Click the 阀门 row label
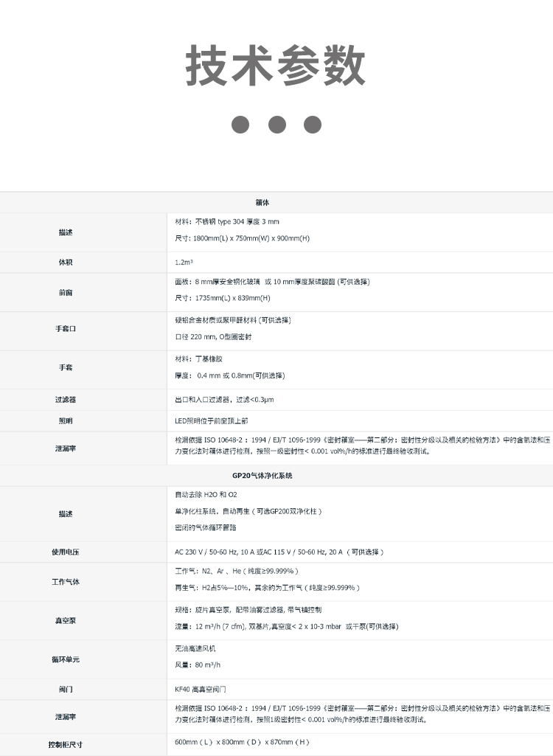This screenshot has height=756, width=553. [66, 689]
